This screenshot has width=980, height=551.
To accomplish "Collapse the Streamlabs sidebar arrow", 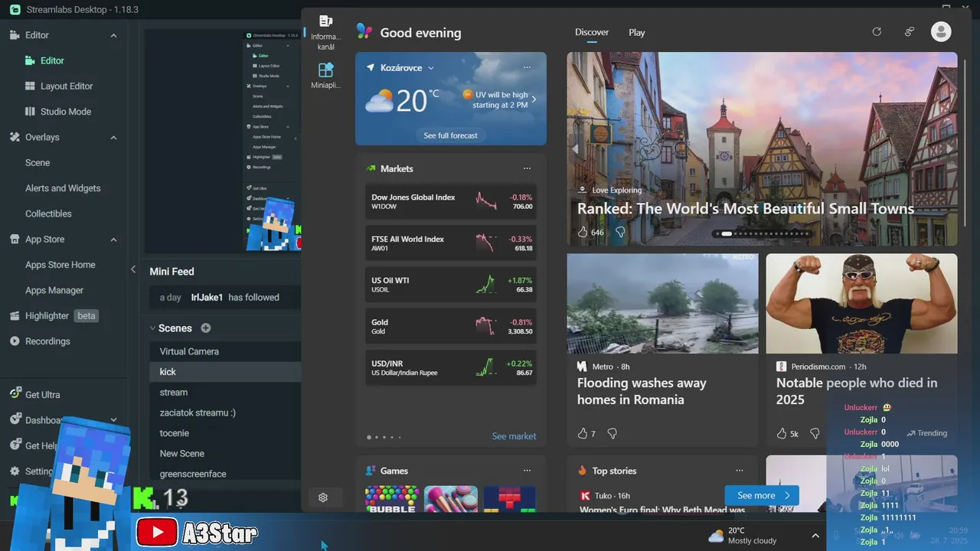I will [133, 269].
